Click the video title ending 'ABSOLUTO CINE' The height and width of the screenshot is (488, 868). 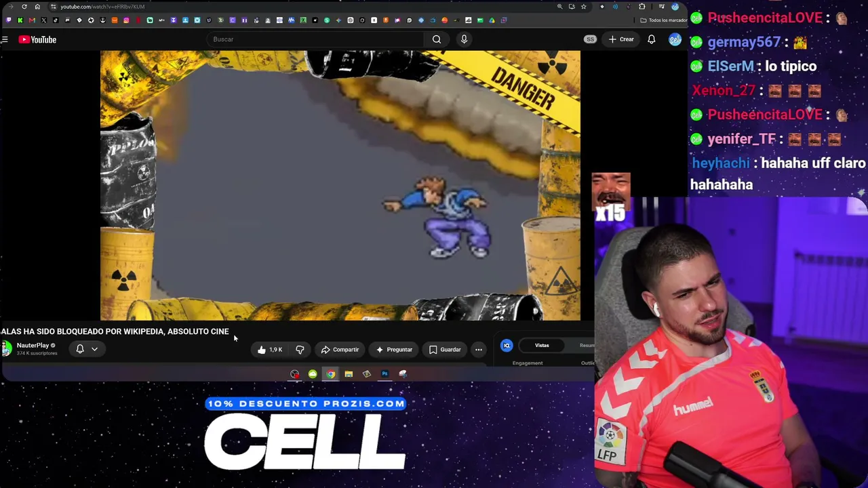click(x=115, y=331)
